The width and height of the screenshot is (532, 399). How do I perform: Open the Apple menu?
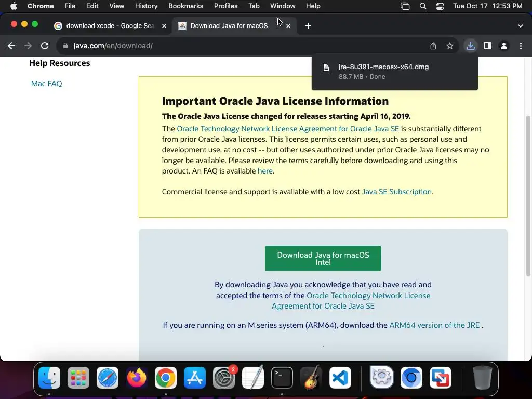pos(14,6)
